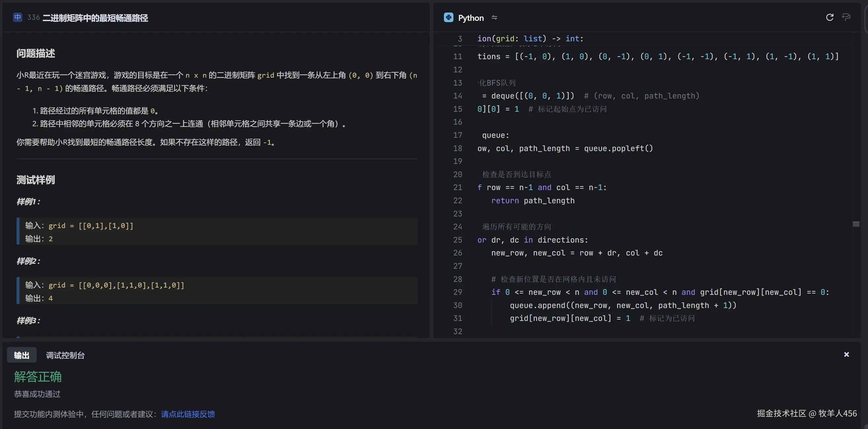Click the reset code circular arrow icon
868x429 pixels.
coord(830,17)
